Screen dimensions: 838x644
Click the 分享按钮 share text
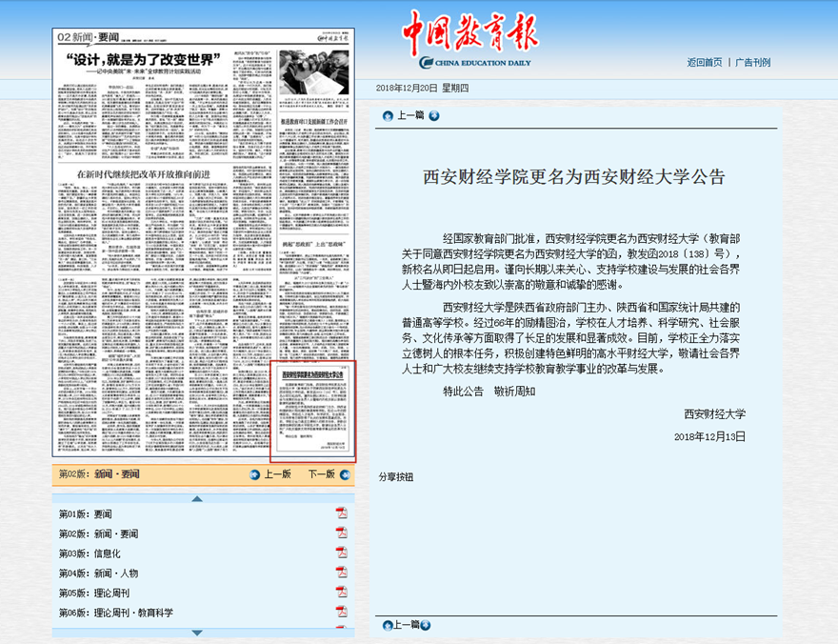click(x=396, y=477)
